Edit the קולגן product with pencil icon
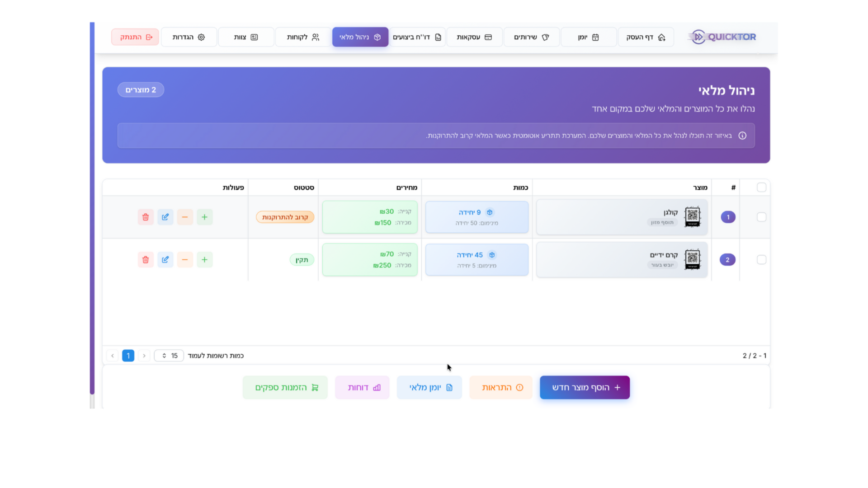868x488 pixels. [x=165, y=217]
